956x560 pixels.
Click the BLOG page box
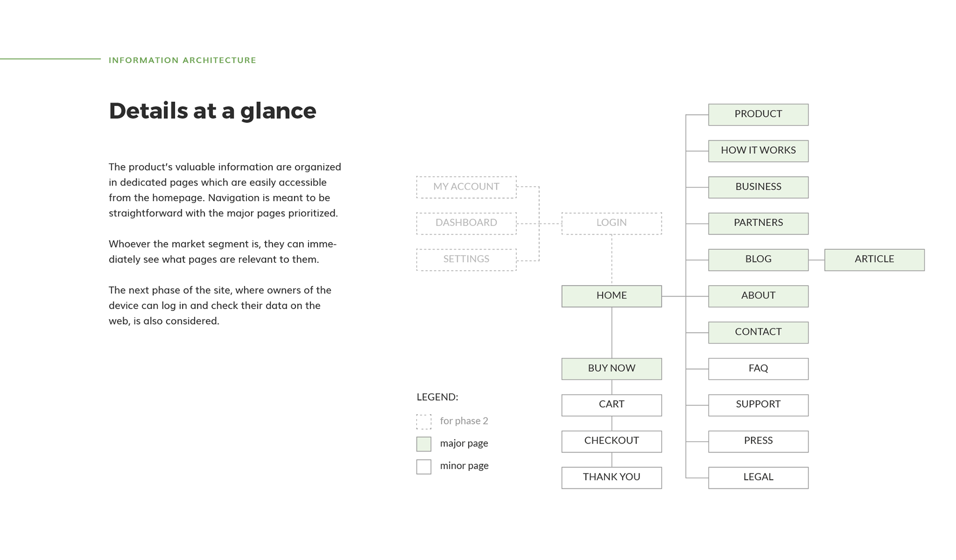pyautogui.click(x=758, y=259)
